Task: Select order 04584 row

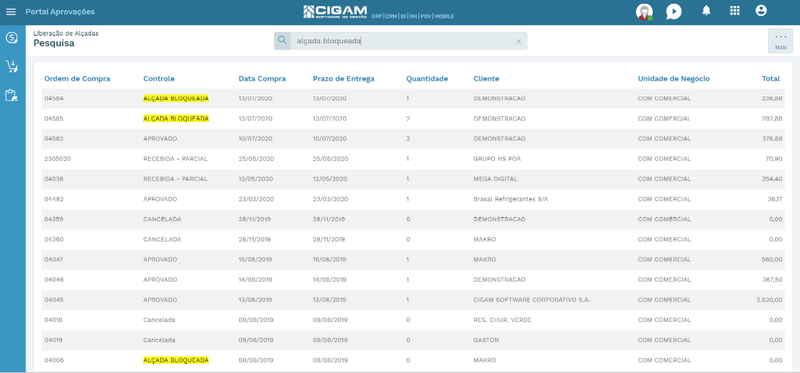Action: click(413, 98)
